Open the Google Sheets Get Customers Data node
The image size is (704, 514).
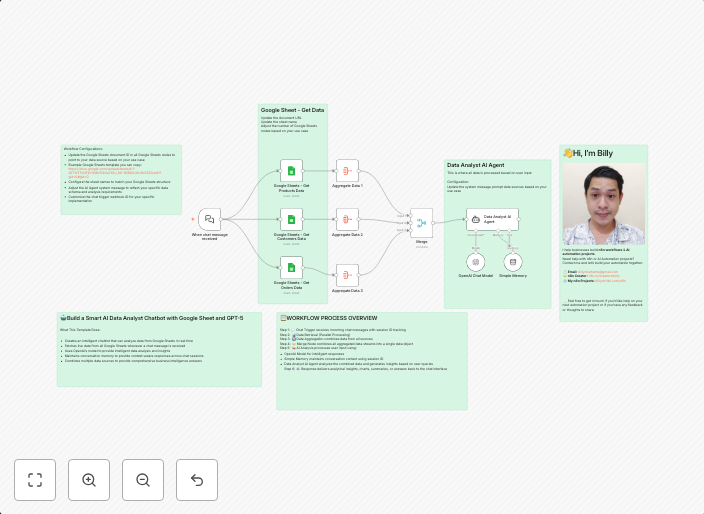[x=291, y=220]
